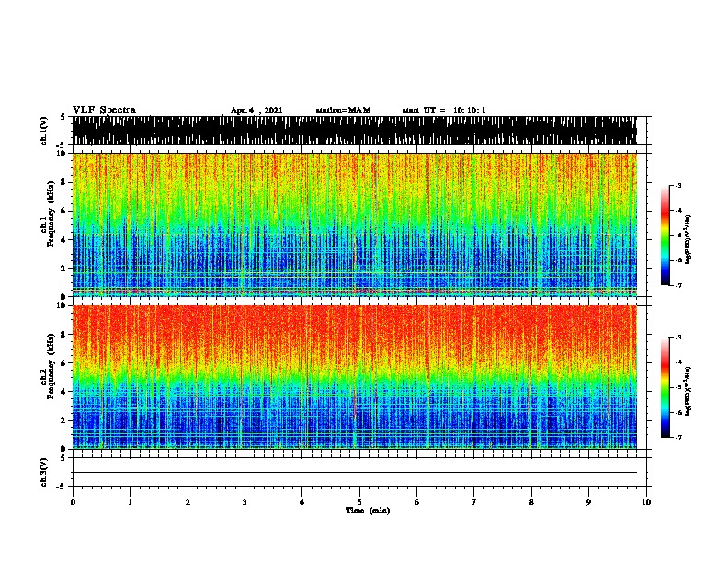Viewport: 728px width, 563px height.
Task: Click the ch.1 voltage waveform panel
Action: [x=354, y=131]
